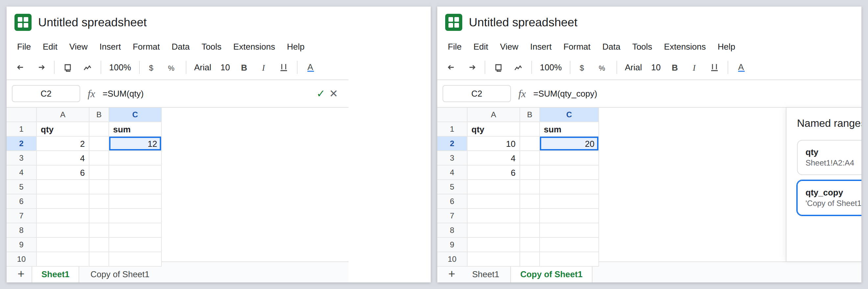The width and height of the screenshot is (868, 289).
Task: Toggle italic in right spreadsheet toolbar
Action: [x=694, y=68]
